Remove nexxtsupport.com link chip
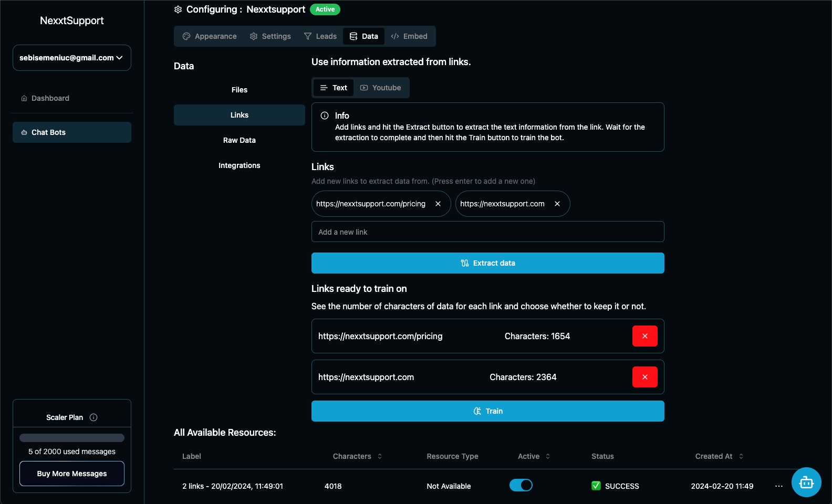The width and height of the screenshot is (832, 504). click(557, 204)
